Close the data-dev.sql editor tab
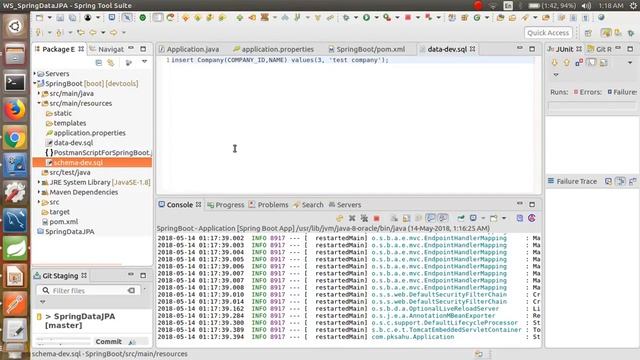The image size is (640, 360). pyautogui.click(x=473, y=49)
